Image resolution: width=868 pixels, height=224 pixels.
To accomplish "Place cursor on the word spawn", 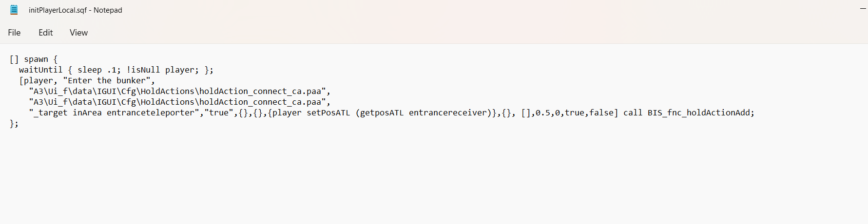I will [x=36, y=59].
